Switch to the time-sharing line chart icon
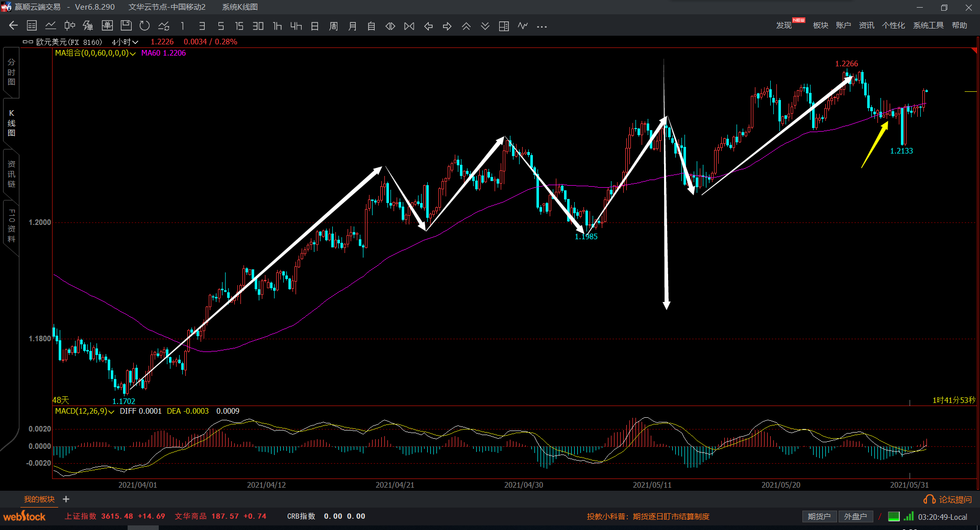The height and width of the screenshot is (530, 980). (x=51, y=26)
